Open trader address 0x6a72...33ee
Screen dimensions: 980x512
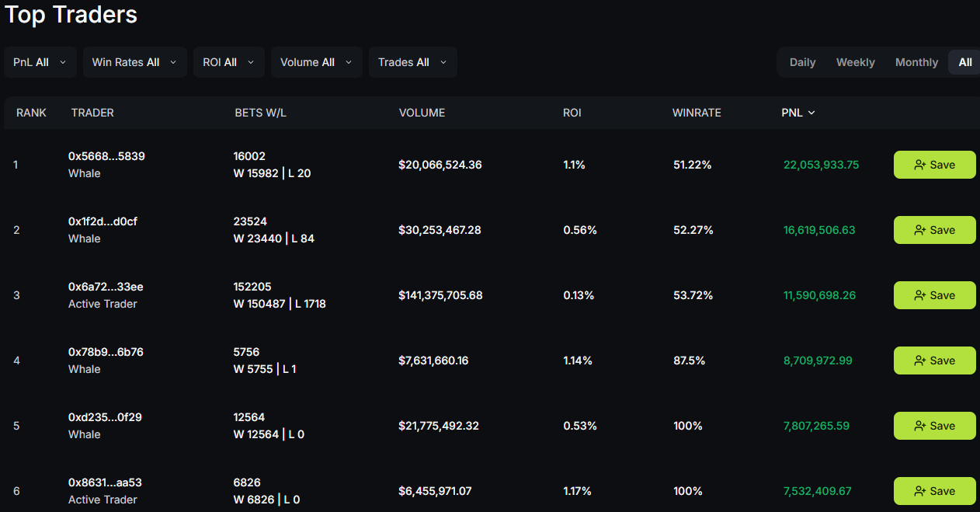(106, 287)
